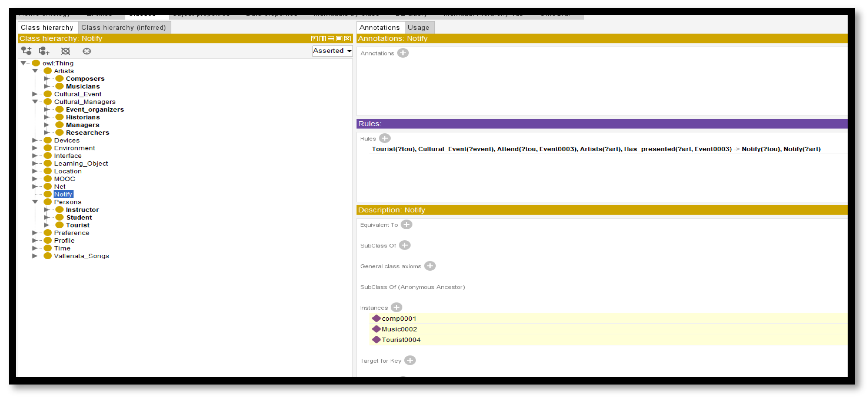The width and height of the screenshot is (868, 398).
Task: Add a new rule with plus button
Action: click(x=384, y=138)
